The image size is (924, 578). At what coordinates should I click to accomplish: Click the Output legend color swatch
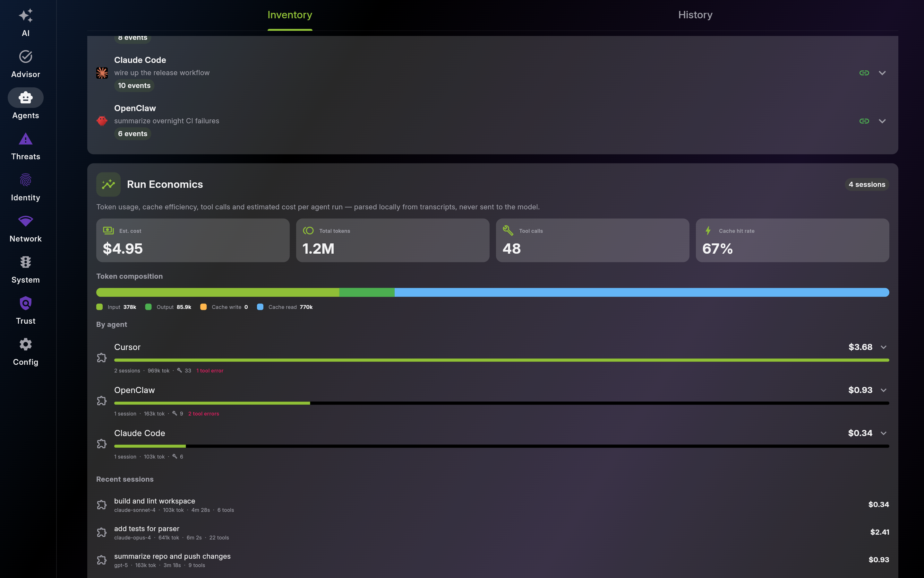pyautogui.click(x=149, y=307)
